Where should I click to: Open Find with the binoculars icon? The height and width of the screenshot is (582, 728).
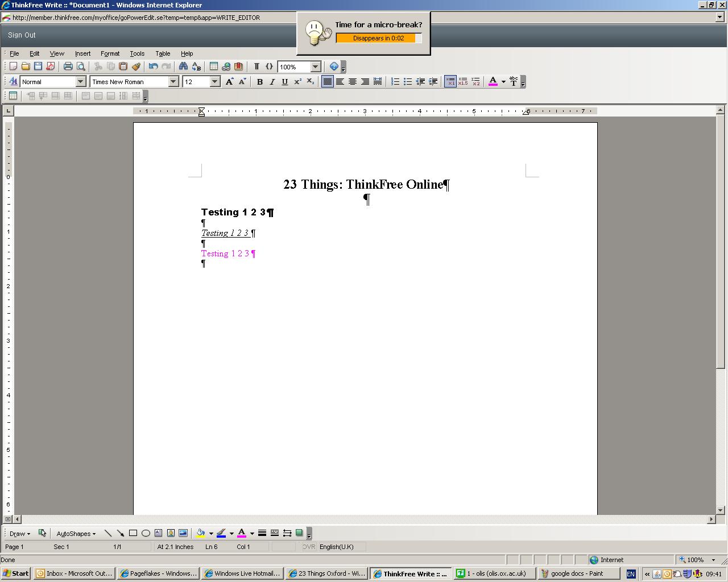click(183, 66)
